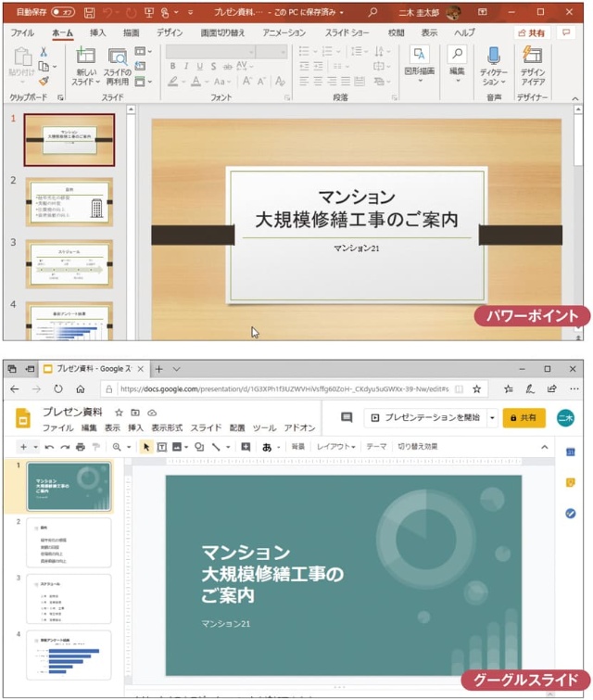Image resolution: width=593 pixels, height=700 pixels.
Task: Open the dropdown arrow beside プレゼンテーションを開始
Action: coord(492,418)
